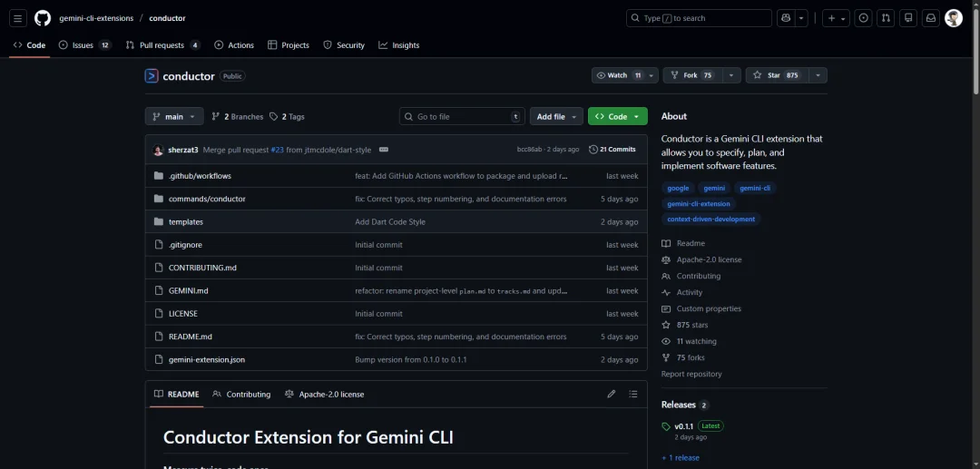Expand the Star lists dropdown arrow

pyautogui.click(x=818, y=75)
